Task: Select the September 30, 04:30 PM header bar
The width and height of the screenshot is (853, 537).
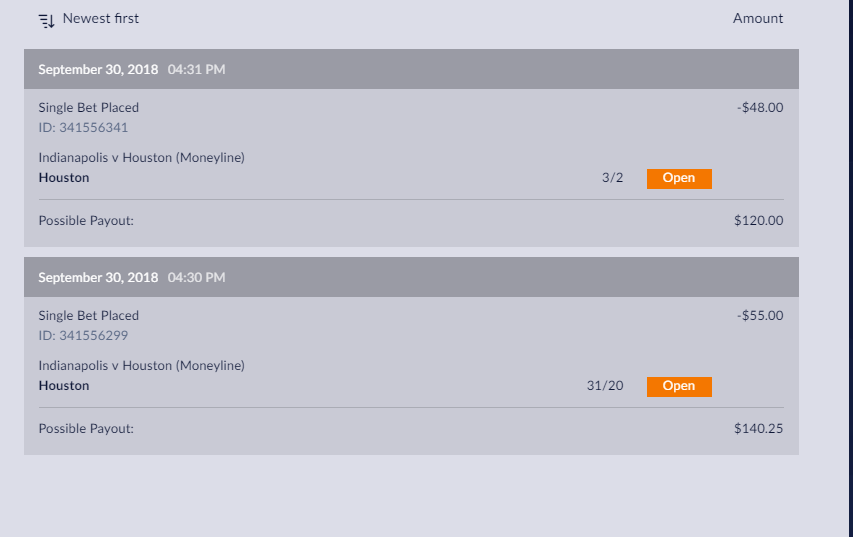Action: (411, 277)
